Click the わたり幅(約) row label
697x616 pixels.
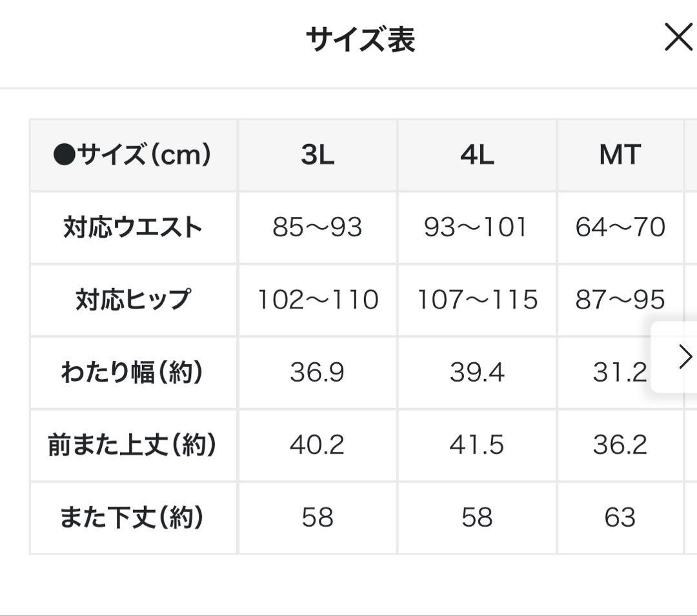(133, 373)
